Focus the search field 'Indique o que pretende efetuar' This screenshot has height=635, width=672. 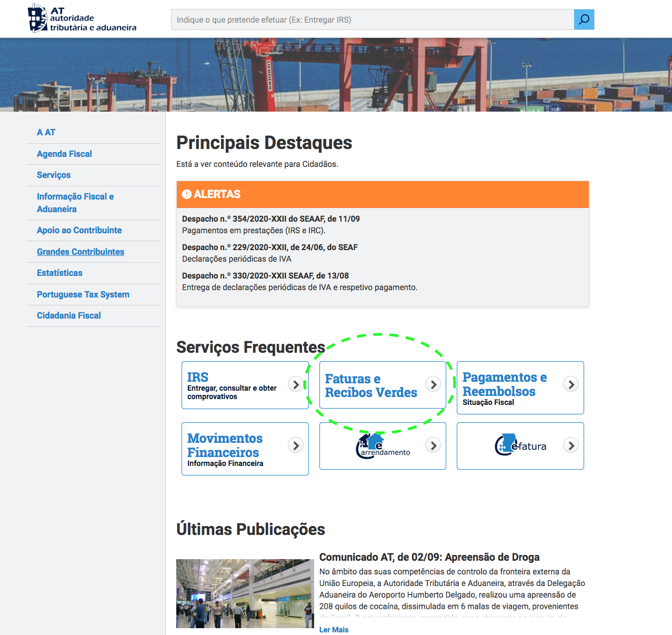(x=373, y=19)
